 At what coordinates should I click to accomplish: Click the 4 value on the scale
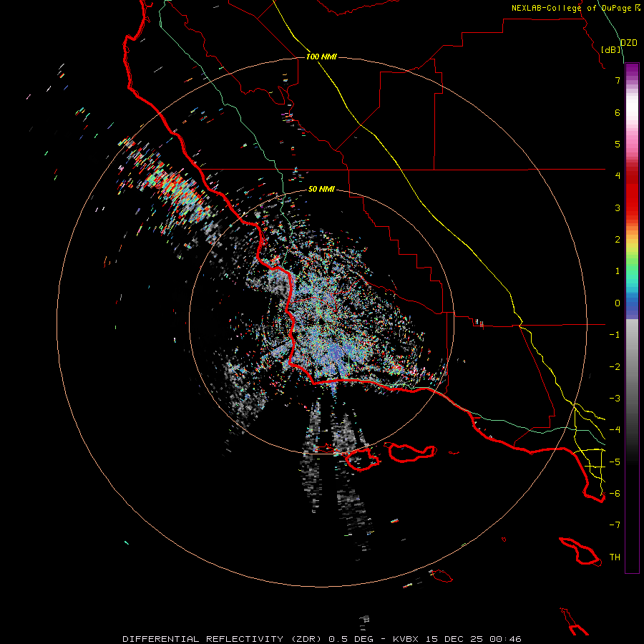618,176
